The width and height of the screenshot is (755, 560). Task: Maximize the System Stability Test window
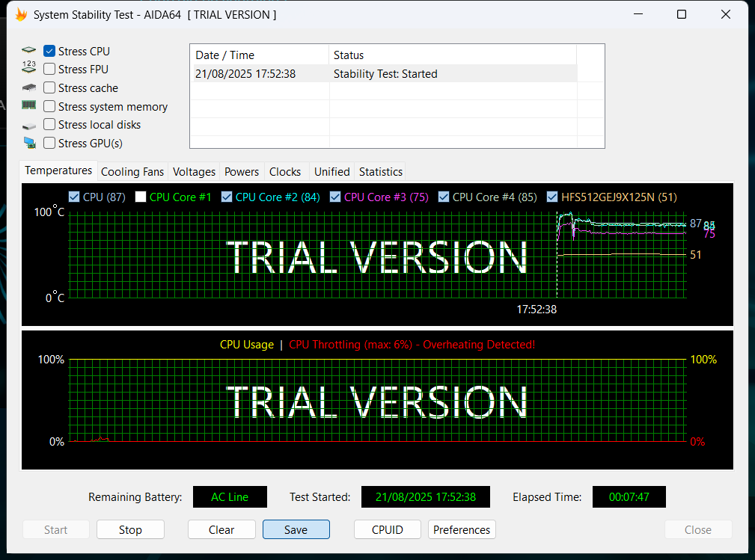coord(682,14)
